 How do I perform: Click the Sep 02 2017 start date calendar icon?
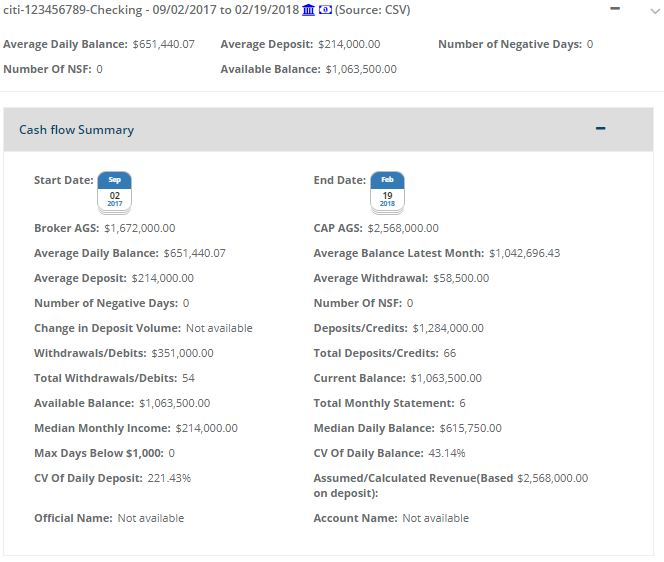(114, 192)
